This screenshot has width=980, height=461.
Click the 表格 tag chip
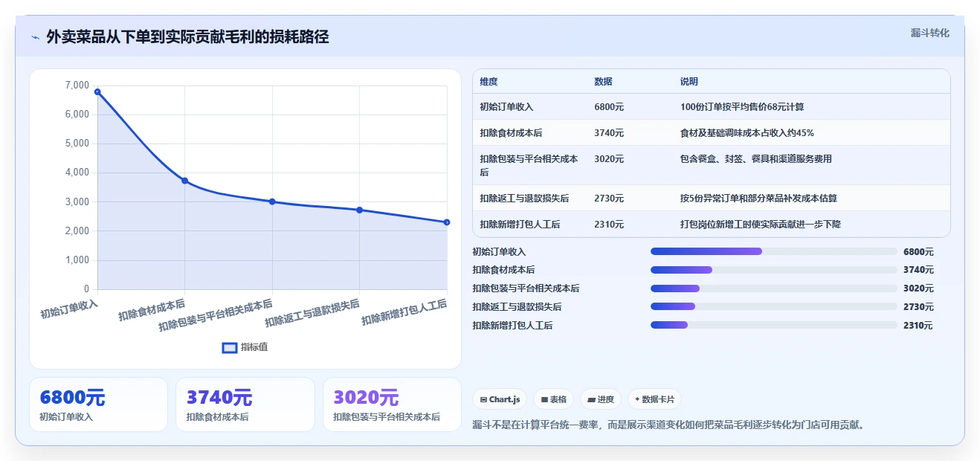[553, 399]
